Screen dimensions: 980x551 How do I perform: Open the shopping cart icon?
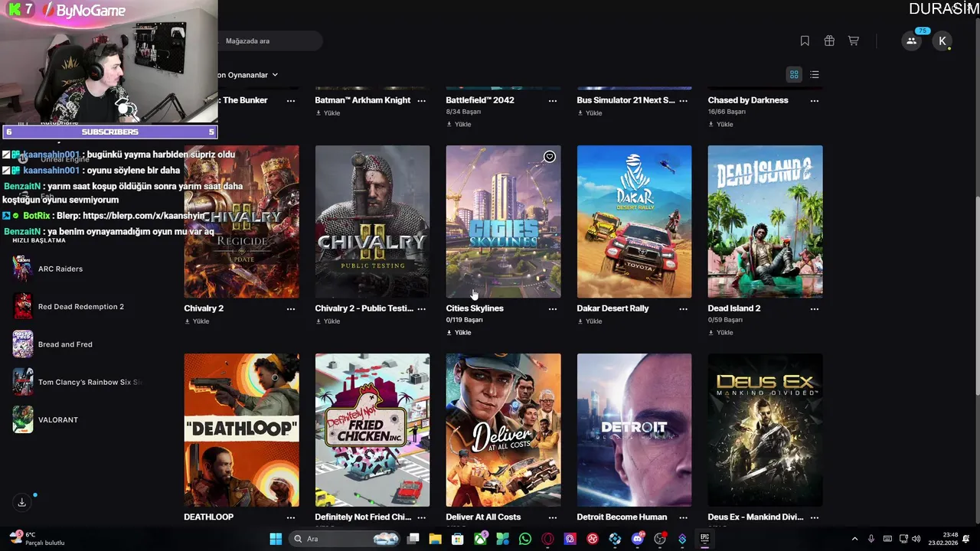click(854, 41)
